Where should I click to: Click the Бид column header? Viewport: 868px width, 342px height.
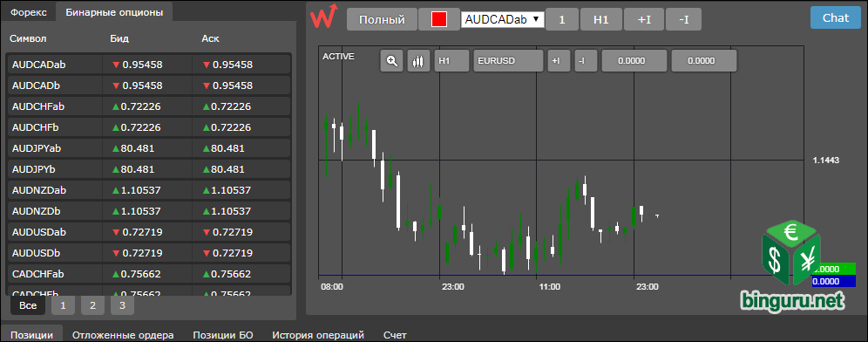(119, 38)
